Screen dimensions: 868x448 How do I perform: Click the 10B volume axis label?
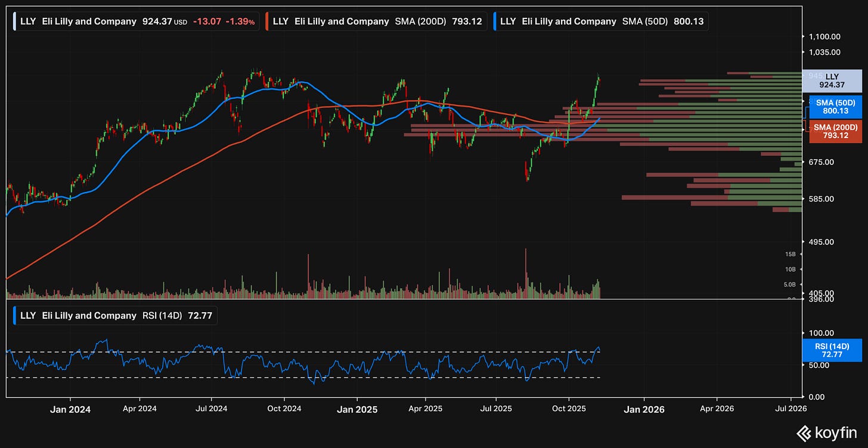pos(790,269)
